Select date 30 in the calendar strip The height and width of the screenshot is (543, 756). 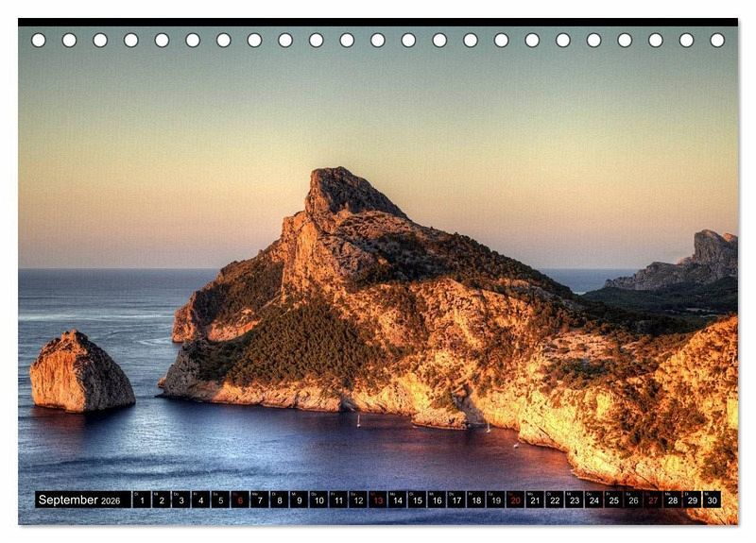tap(713, 500)
